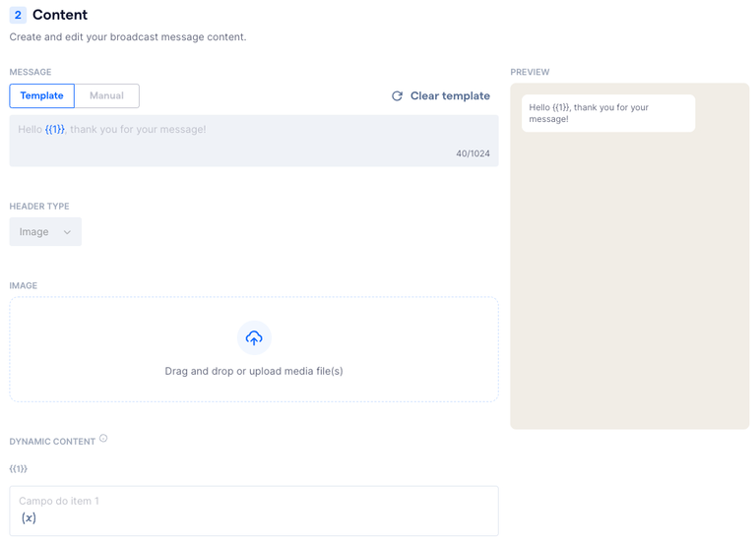The width and height of the screenshot is (756, 542).
Task: Click the Dynamic Content info icon
Action: pos(103,439)
